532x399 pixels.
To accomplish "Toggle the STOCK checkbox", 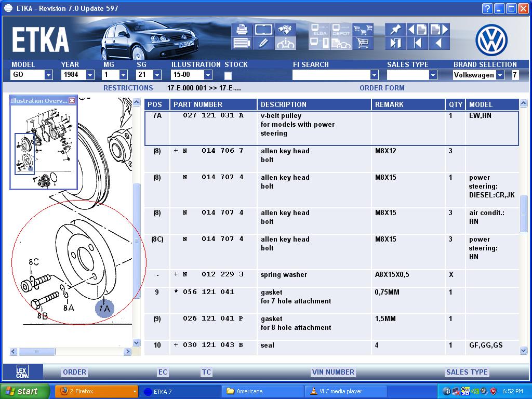I will click(x=228, y=75).
